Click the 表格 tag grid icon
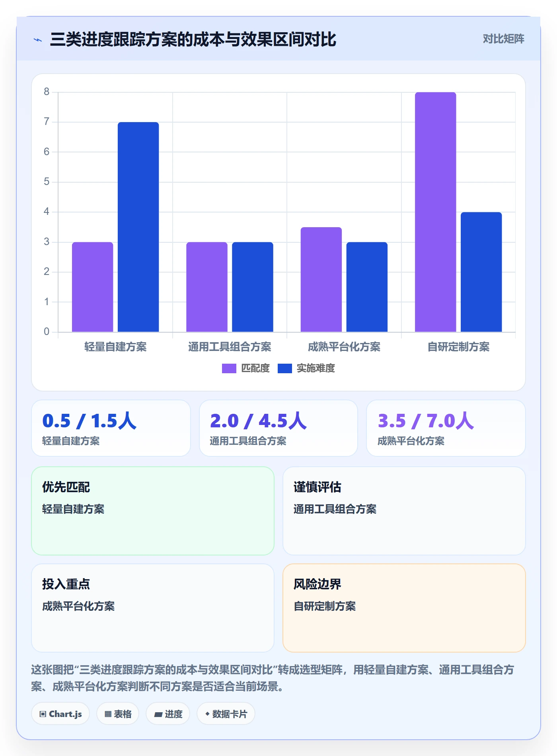The width and height of the screenshot is (557, 756). coord(108,714)
